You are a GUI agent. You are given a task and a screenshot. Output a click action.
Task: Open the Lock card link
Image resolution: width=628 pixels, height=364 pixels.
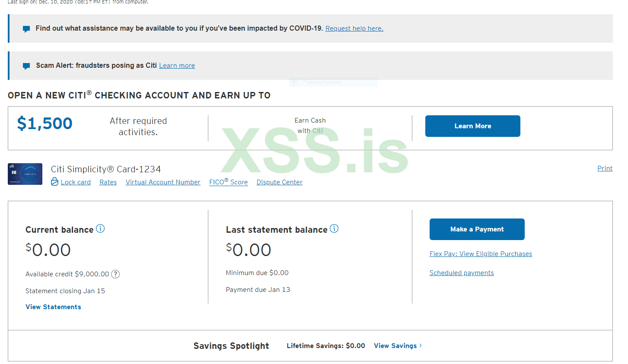pos(76,182)
